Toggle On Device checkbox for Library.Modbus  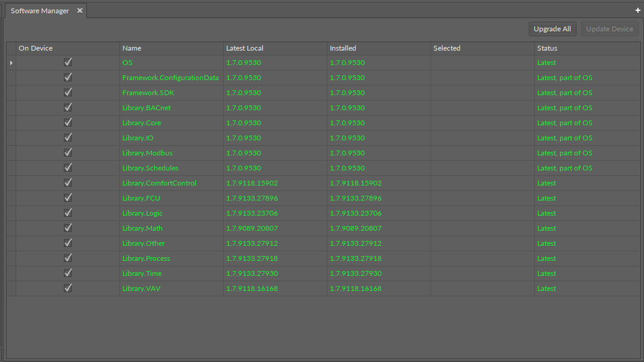point(68,152)
